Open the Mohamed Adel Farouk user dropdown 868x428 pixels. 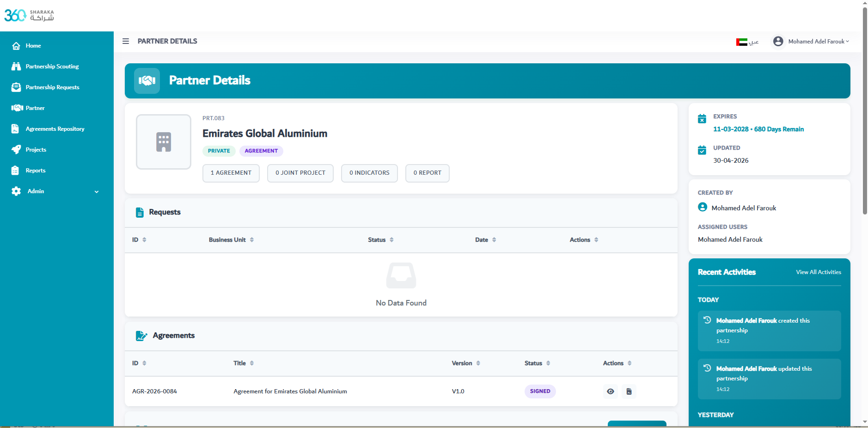click(819, 42)
